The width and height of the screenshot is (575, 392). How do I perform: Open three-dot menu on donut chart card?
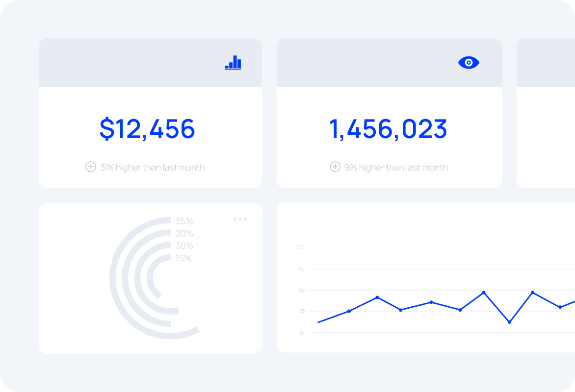pyautogui.click(x=240, y=219)
